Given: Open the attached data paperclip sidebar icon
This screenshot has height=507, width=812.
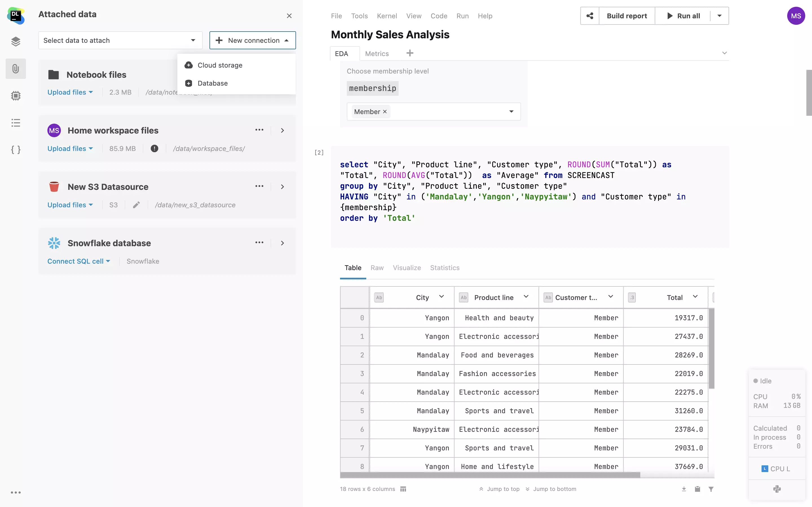Looking at the screenshot, I should point(16,69).
